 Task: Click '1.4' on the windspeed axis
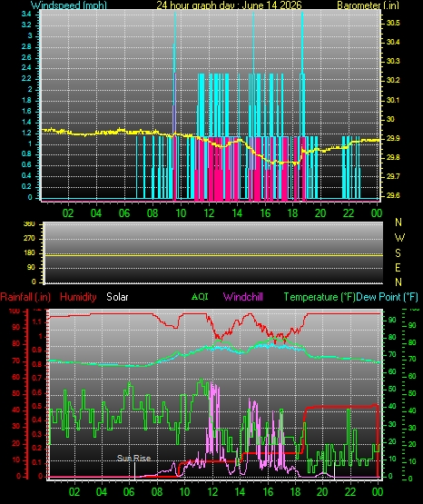(x=26, y=122)
